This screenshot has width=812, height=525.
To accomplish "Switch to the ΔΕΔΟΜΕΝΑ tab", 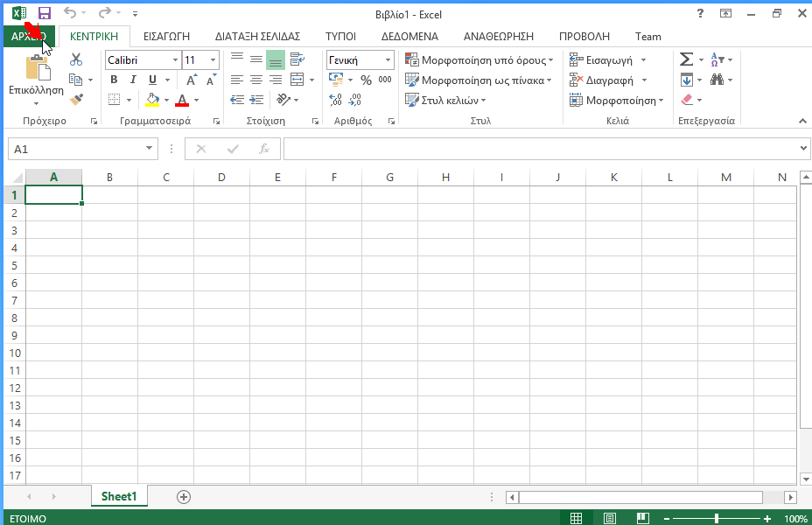I will click(x=409, y=36).
